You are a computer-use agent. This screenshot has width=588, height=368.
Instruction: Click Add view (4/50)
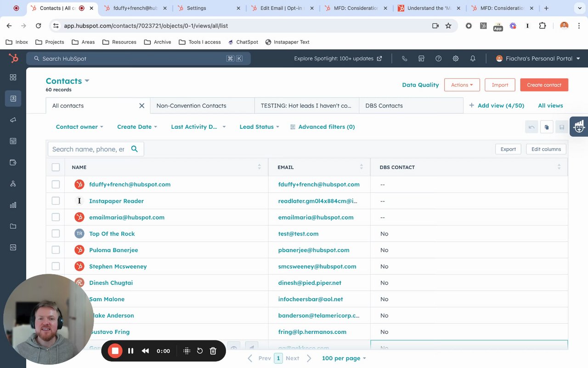497,106
